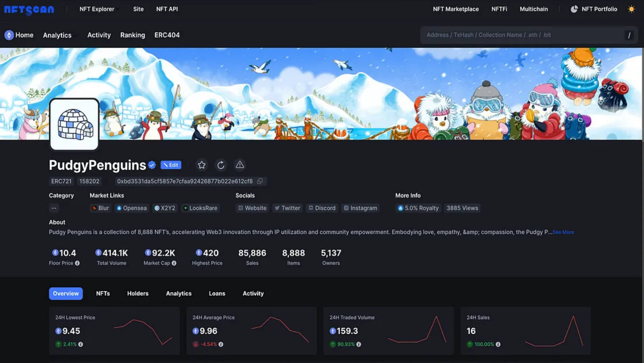Report the collection with the warning triangle icon
Screen dimensions: 644x363
[240, 165]
